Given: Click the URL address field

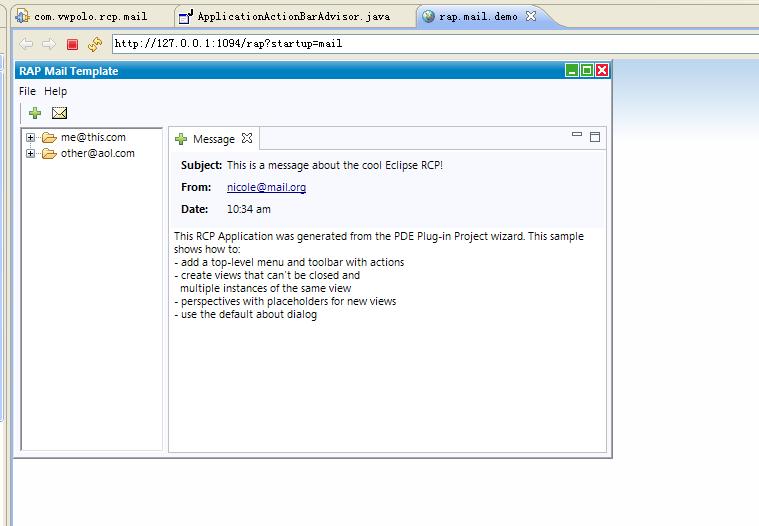Looking at the screenshot, I should pos(435,44).
